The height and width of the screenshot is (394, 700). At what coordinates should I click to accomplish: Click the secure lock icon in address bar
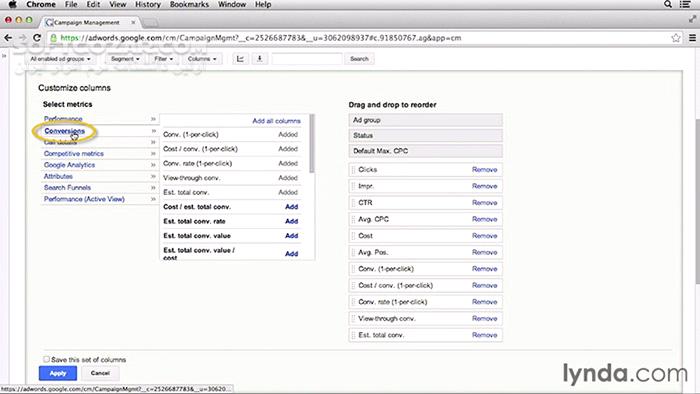coord(54,38)
